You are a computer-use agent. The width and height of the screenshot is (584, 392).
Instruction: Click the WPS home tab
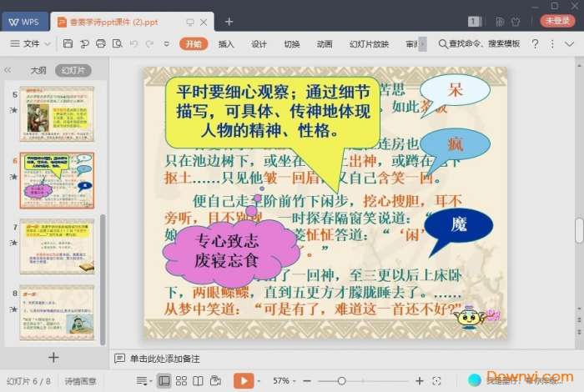[x=24, y=22]
